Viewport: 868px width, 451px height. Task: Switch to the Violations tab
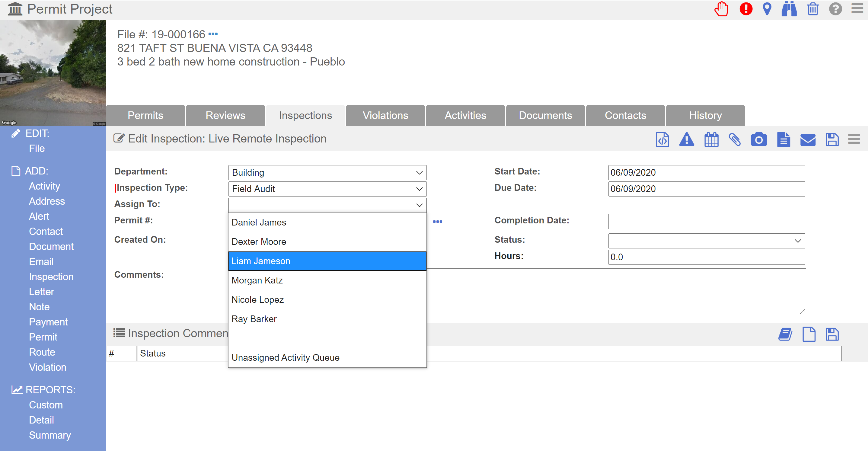pos(385,115)
